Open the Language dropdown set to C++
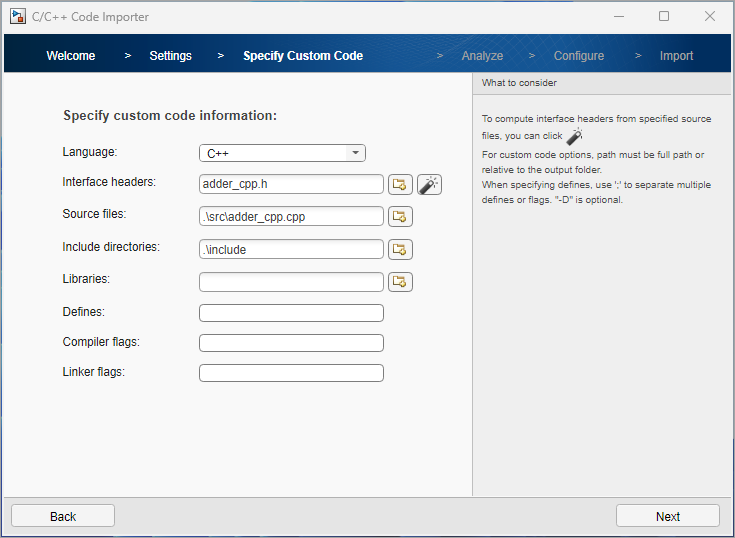 [x=282, y=153]
